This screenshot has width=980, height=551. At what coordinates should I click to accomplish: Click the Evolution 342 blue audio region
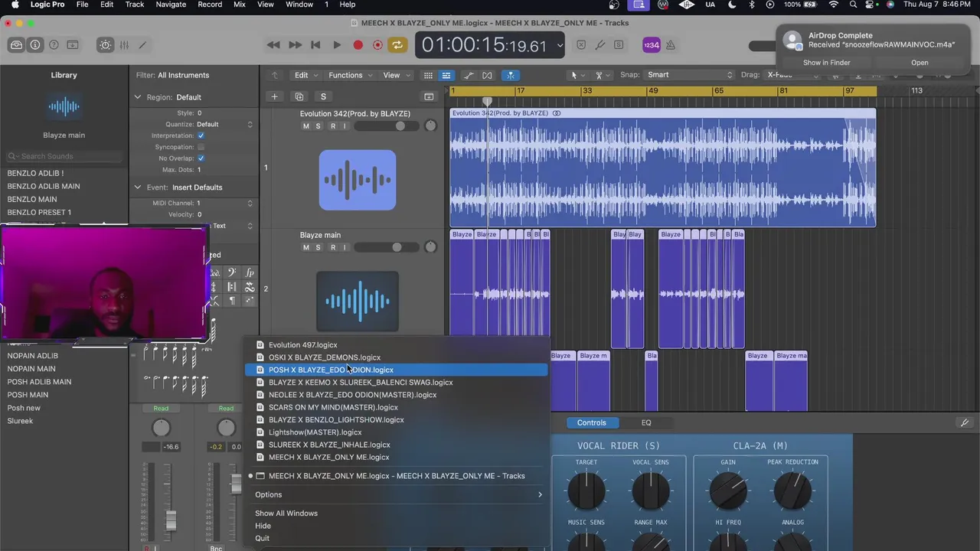(x=662, y=168)
